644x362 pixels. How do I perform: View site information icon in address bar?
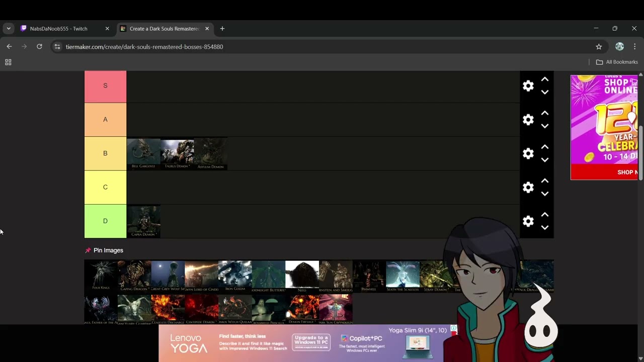(x=57, y=47)
